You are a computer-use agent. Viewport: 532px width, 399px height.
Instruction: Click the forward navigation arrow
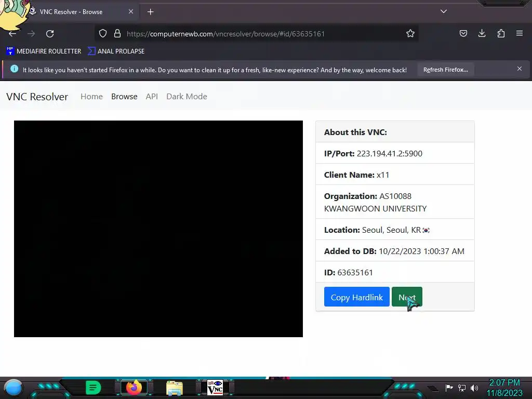31,34
